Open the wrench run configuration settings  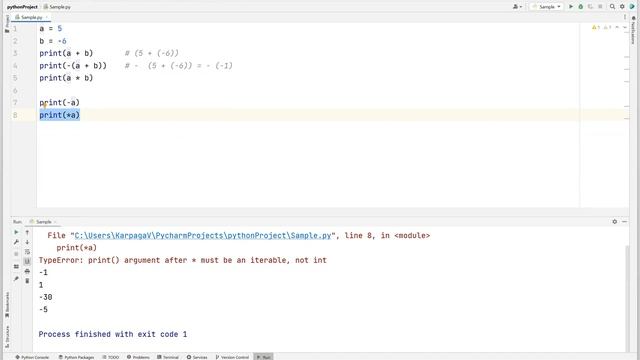tap(16, 242)
